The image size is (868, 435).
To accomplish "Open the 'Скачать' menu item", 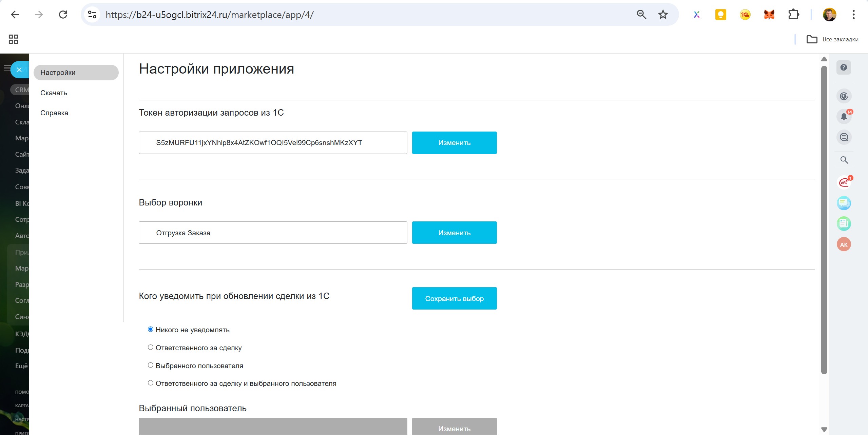I will click(x=54, y=93).
